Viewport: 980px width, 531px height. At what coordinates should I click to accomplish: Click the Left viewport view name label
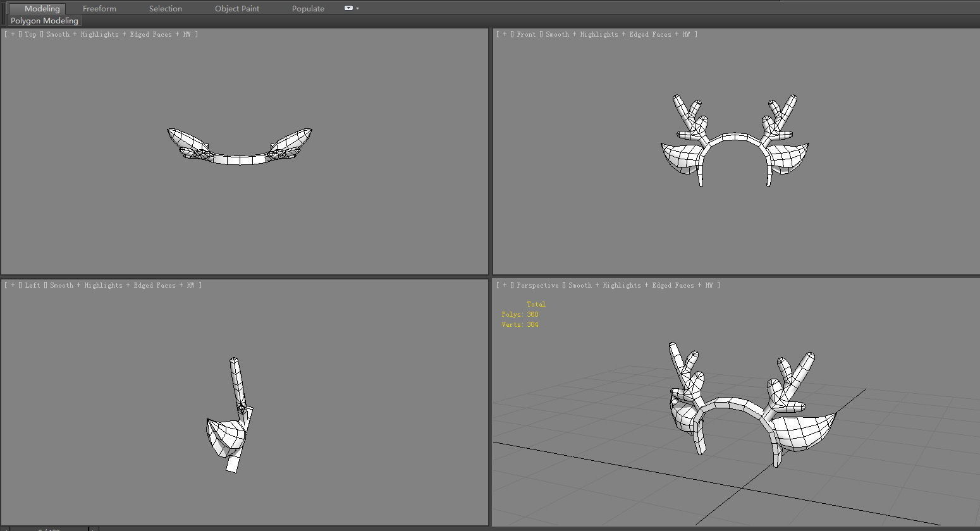coord(32,285)
